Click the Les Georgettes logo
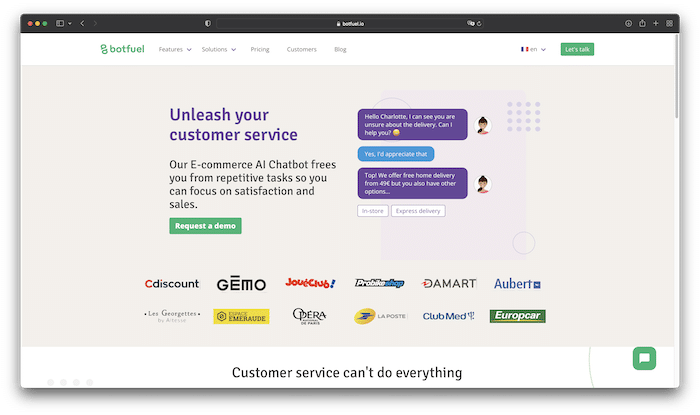 (x=172, y=316)
